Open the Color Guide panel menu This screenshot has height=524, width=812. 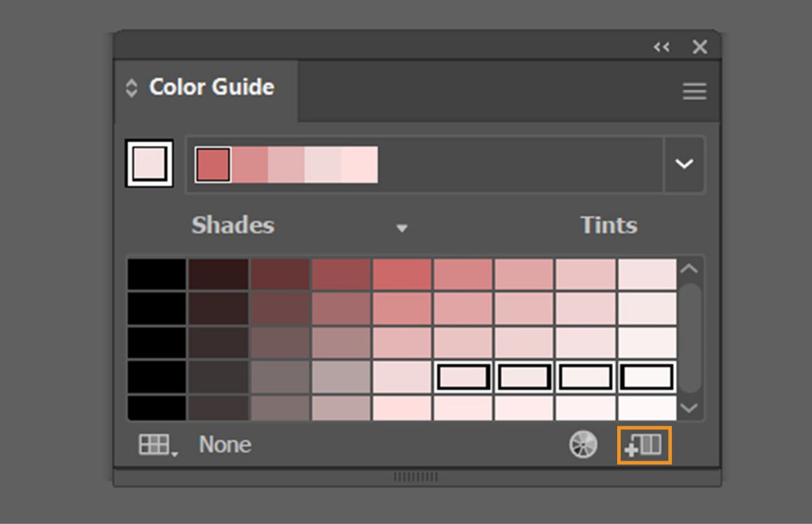[x=694, y=92]
